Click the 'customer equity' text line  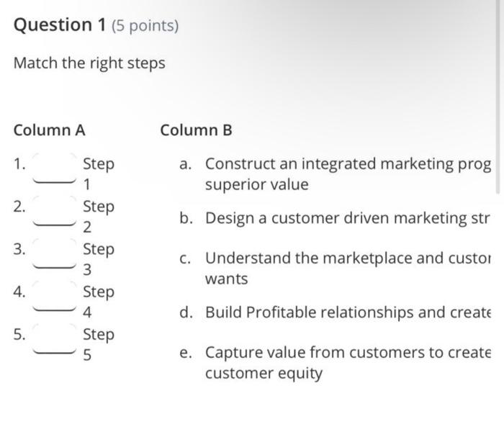click(x=264, y=374)
